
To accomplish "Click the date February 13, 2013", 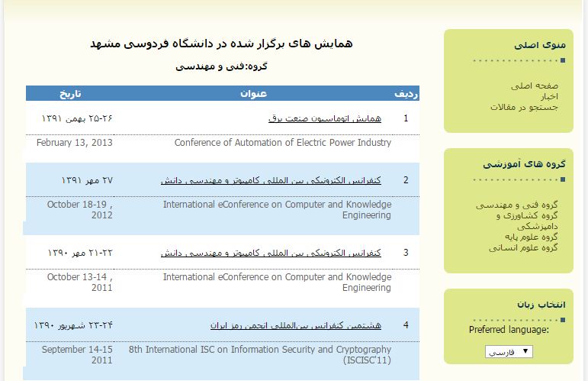I will [75, 143].
